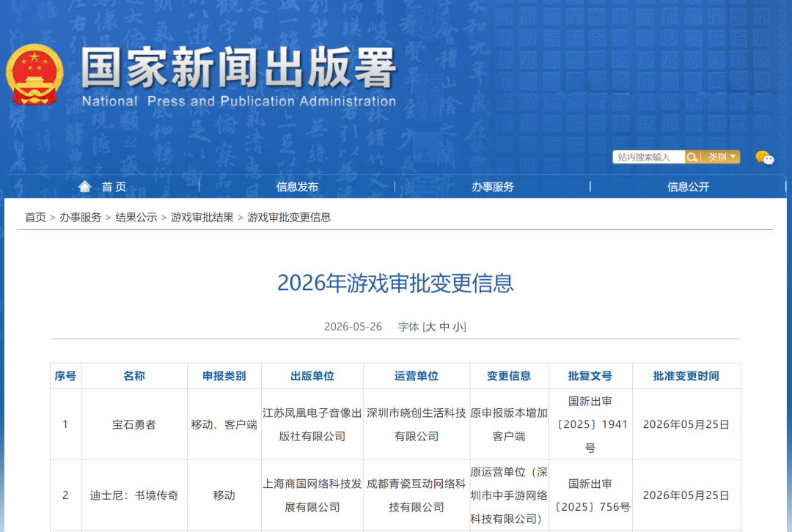Click the national emblem logo
The width and height of the screenshot is (792, 532).
coord(34,75)
